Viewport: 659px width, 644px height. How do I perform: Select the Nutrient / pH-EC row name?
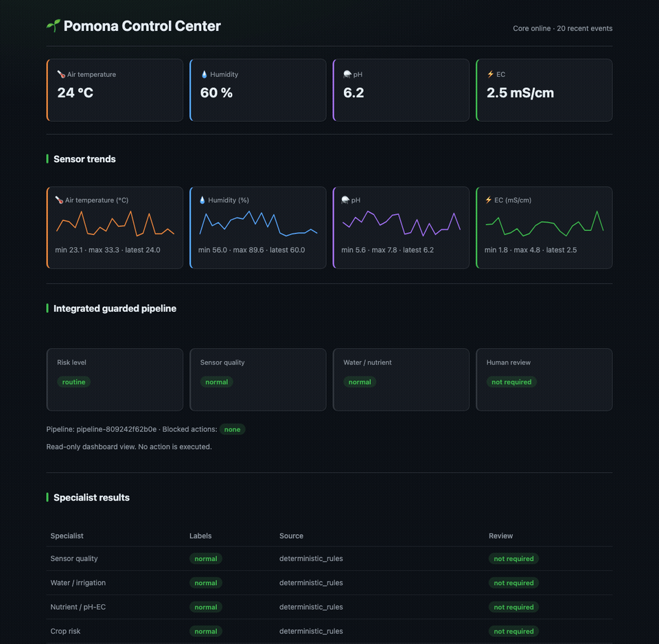click(78, 607)
